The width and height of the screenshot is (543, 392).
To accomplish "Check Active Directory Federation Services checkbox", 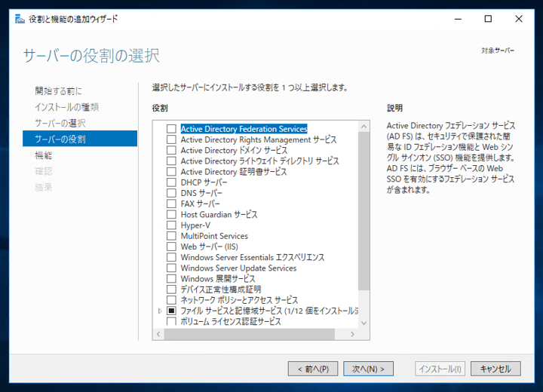I will tap(171, 129).
